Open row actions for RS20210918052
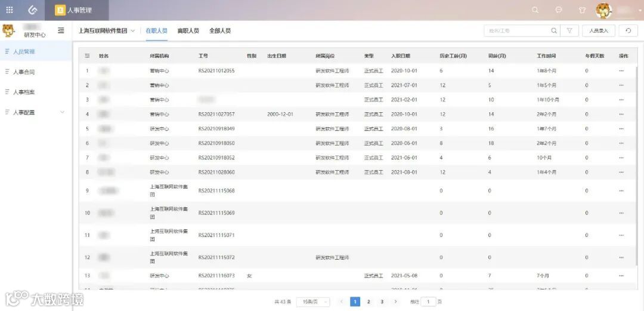644x311 pixels. tap(621, 158)
